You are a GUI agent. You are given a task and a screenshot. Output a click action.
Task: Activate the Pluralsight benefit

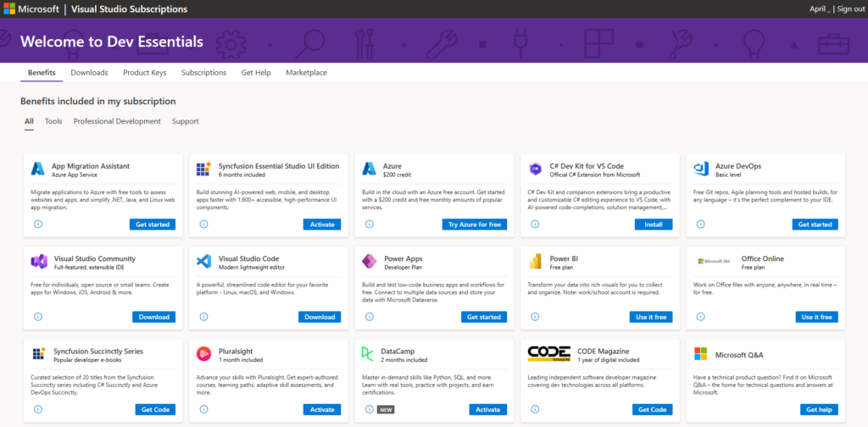pos(322,409)
